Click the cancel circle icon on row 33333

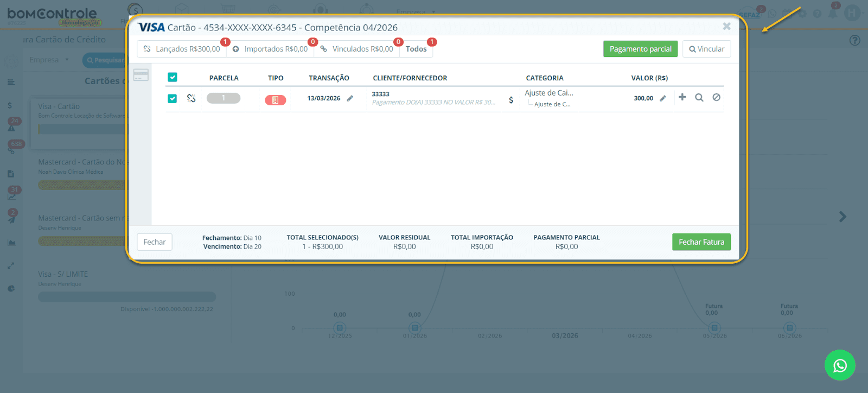point(717,97)
